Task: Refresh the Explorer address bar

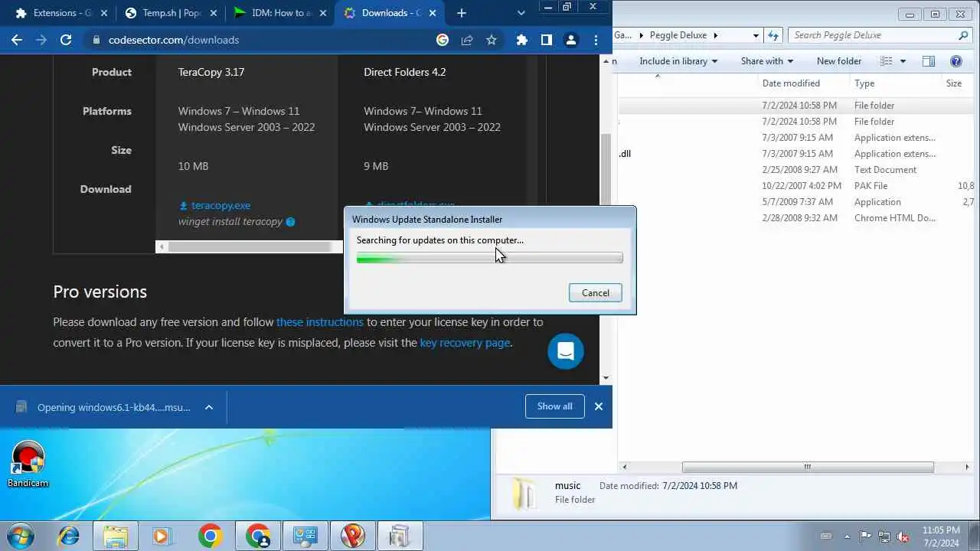Action: point(773,35)
